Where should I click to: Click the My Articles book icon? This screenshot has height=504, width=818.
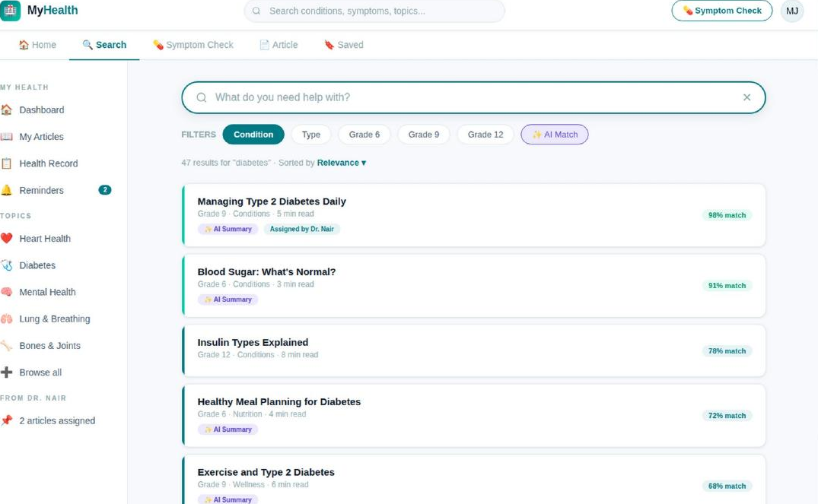(x=6, y=137)
